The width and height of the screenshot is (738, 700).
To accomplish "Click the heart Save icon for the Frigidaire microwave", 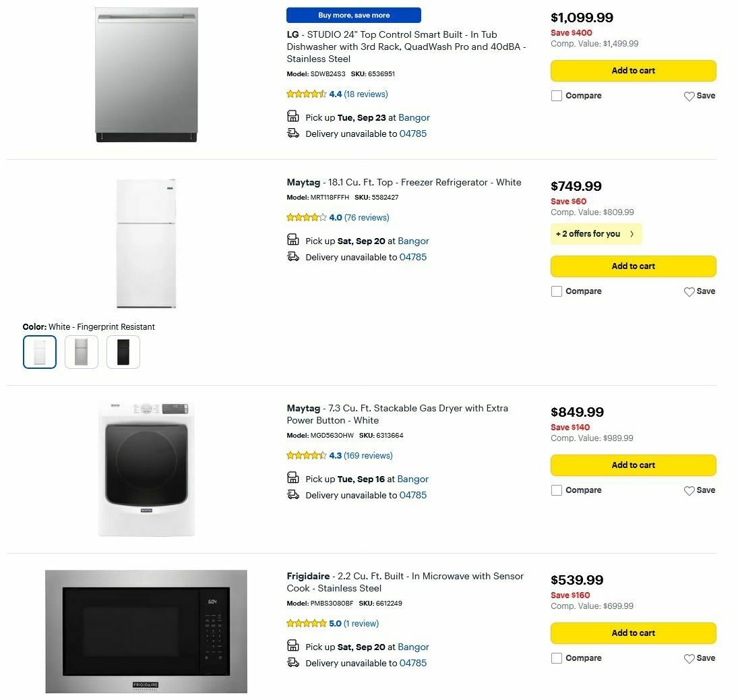I will (x=689, y=658).
